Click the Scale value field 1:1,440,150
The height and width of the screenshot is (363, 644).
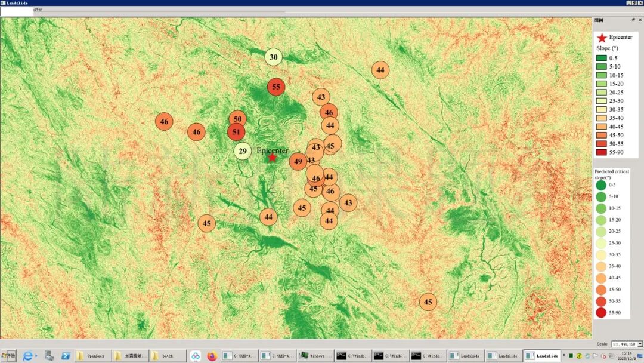coord(623,344)
